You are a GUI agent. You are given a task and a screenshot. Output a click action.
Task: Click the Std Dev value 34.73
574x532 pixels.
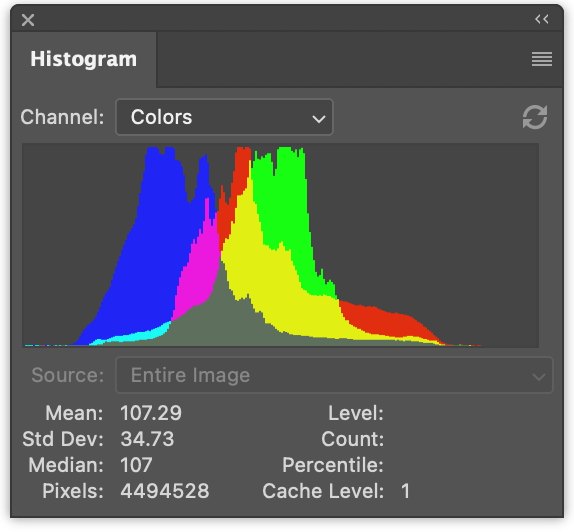[x=147, y=439]
